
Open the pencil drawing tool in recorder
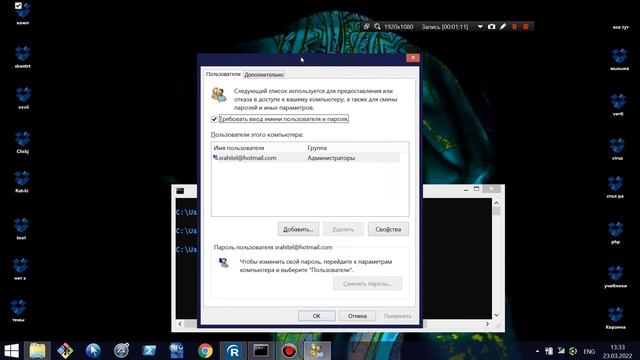point(503,27)
